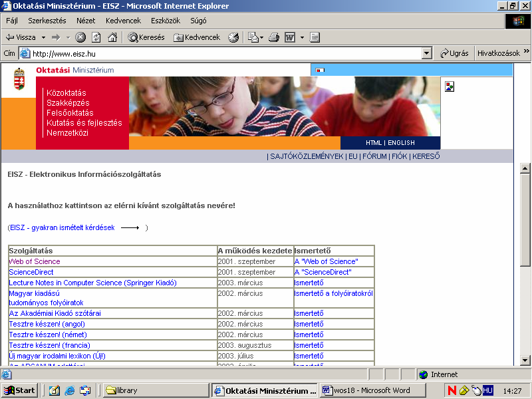This screenshot has height=399, width=532.
Task: Open the Keresés search toolbar button
Action: [x=146, y=37]
